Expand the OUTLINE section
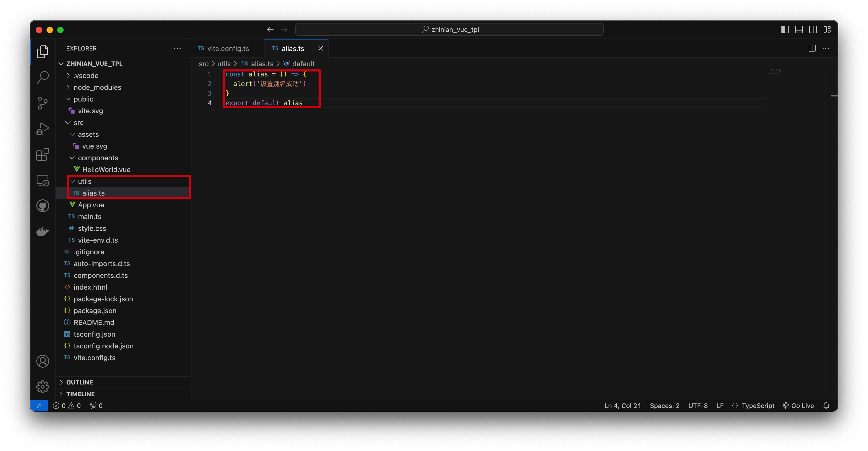 pyautogui.click(x=123, y=382)
